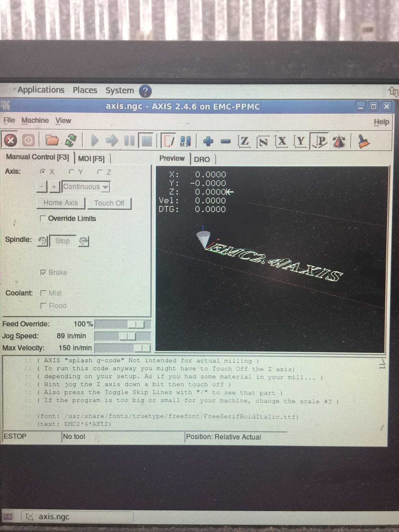Zoom in with the plus icon
The image size is (399, 532).
208,141
